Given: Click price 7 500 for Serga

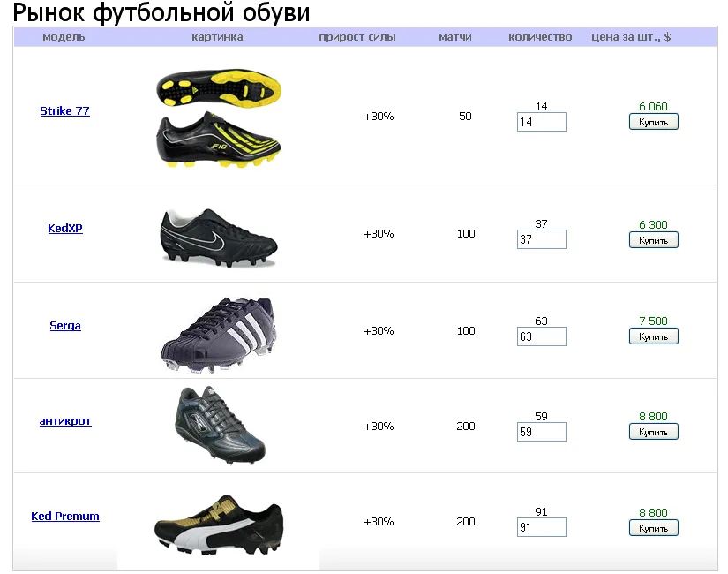Looking at the screenshot, I should [x=653, y=321].
